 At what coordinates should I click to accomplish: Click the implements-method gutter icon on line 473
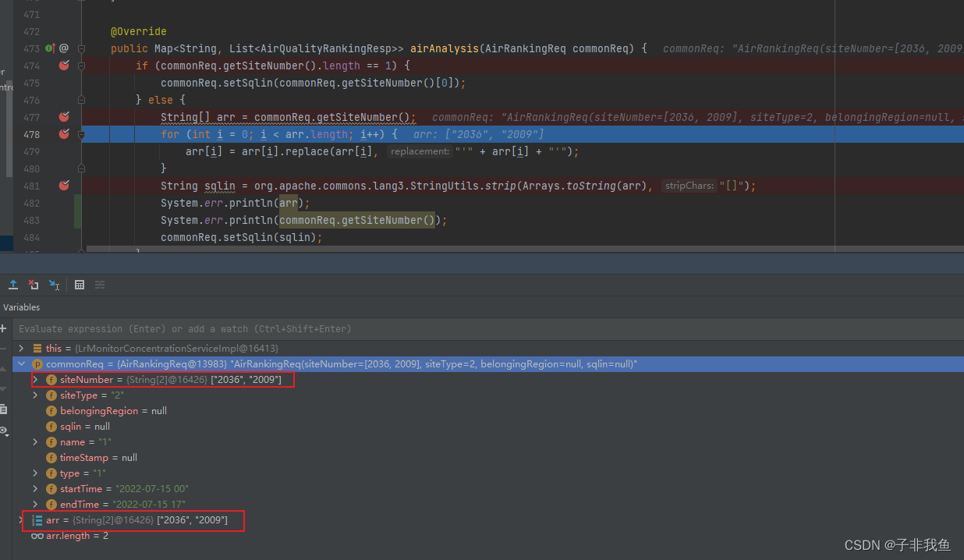pos(49,48)
